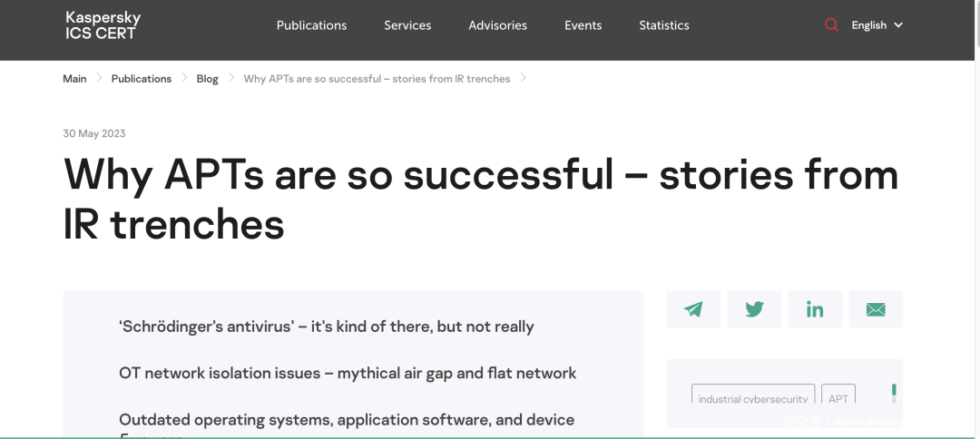The width and height of the screenshot is (980, 439).
Task: Click the red search magnifier icon
Action: point(831,25)
